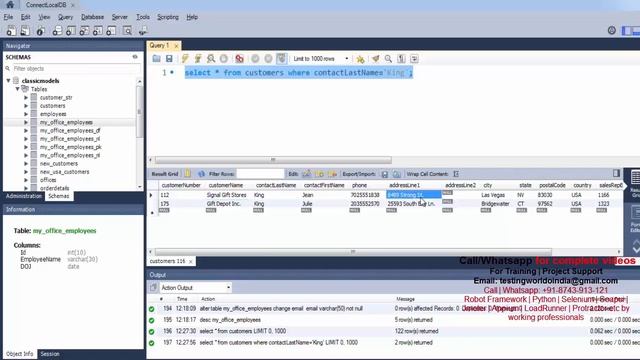Viewport: 640px width, 360px height.
Task: Close the Query 1 tab
Action: point(176,46)
